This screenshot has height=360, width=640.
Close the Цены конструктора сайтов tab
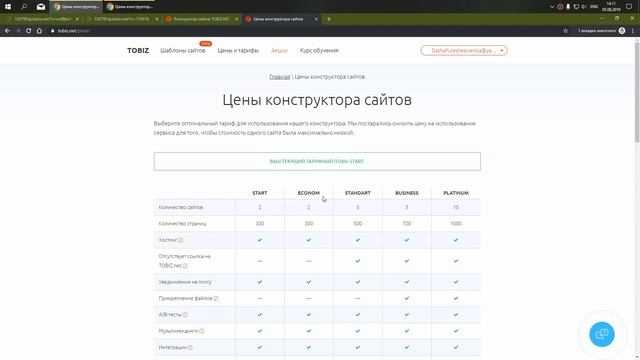click(316, 19)
